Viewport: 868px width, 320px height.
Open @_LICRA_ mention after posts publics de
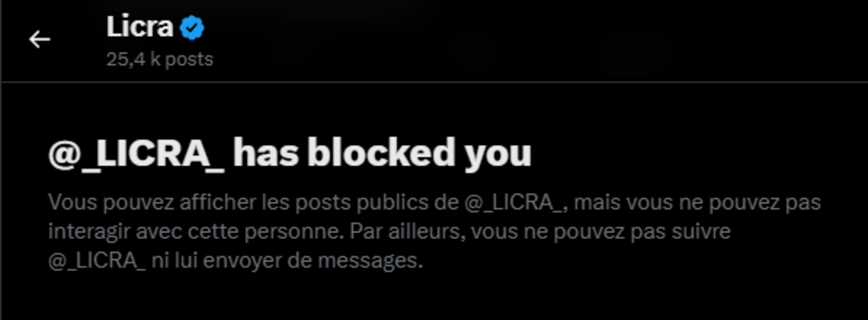tap(516, 202)
